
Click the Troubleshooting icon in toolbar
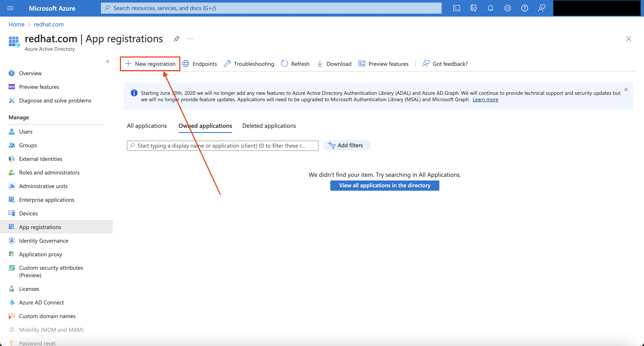tap(227, 63)
